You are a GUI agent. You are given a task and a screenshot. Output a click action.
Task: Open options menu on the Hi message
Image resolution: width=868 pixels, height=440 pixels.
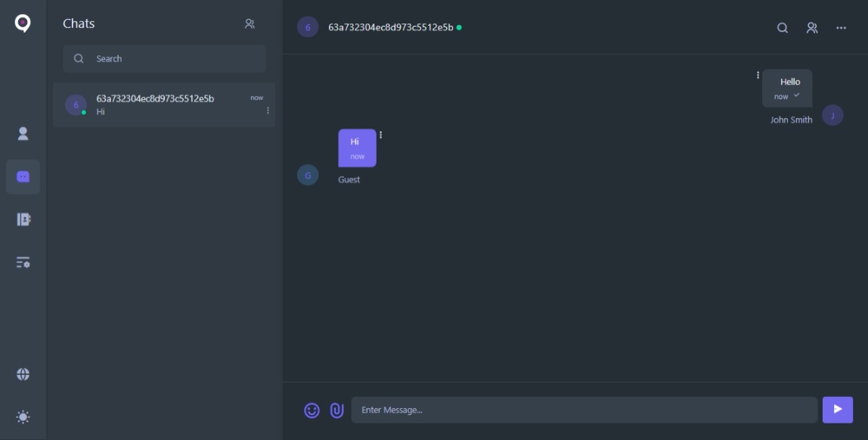tap(381, 134)
